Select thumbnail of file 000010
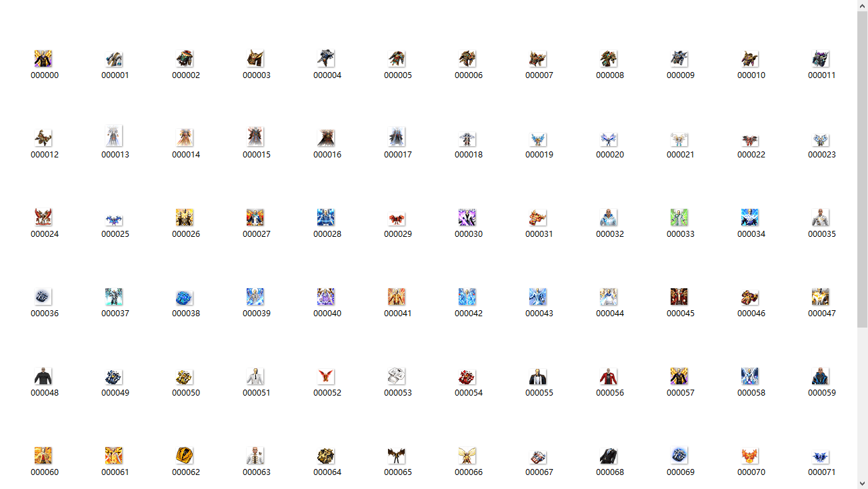Viewport: 868px width, 489px height. [751, 59]
